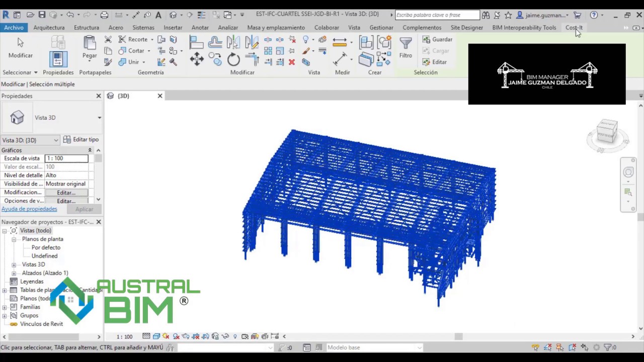The width and height of the screenshot is (644, 362).
Task: Click the scissors cut-to-clipboard icon
Action: 108,39
